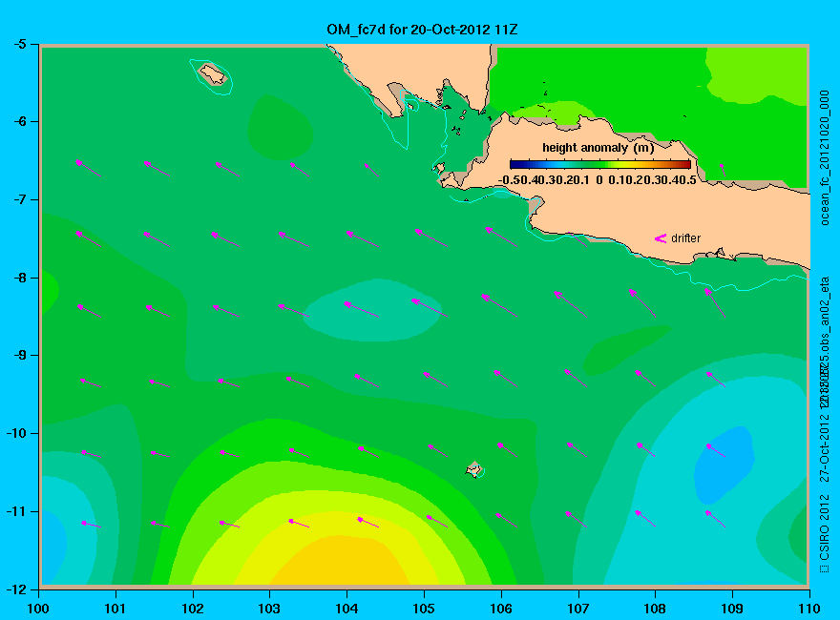Click the small island in the upper-left sea

point(213,74)
